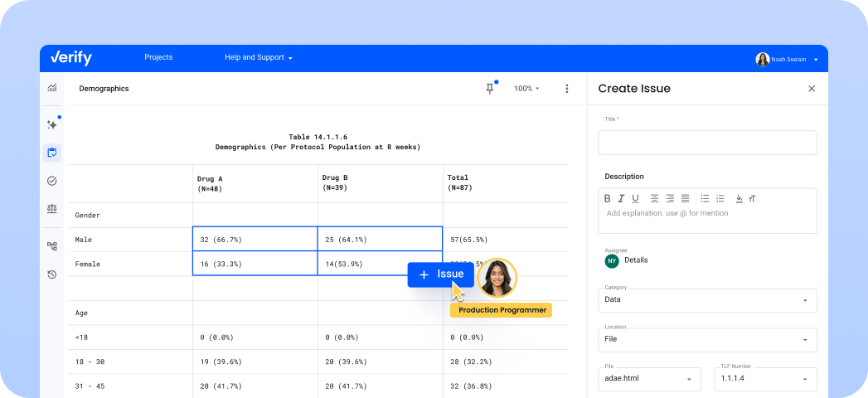Image resolution: width=868 pixels, height=398 pixels.
Task: Click the Age row label
Action: [x=81, y=313]
